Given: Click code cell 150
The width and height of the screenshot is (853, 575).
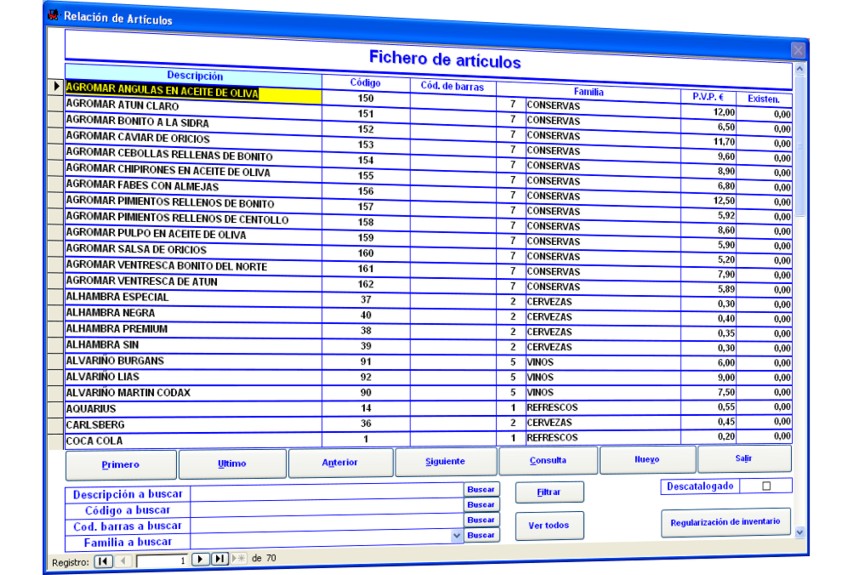Looking at the screenshot, I should pos(366,98).
